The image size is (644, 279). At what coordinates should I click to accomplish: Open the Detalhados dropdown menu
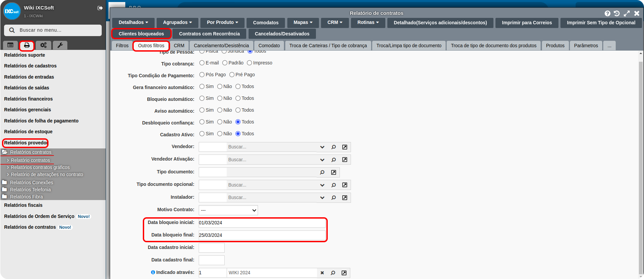click(x=133, y=23)
